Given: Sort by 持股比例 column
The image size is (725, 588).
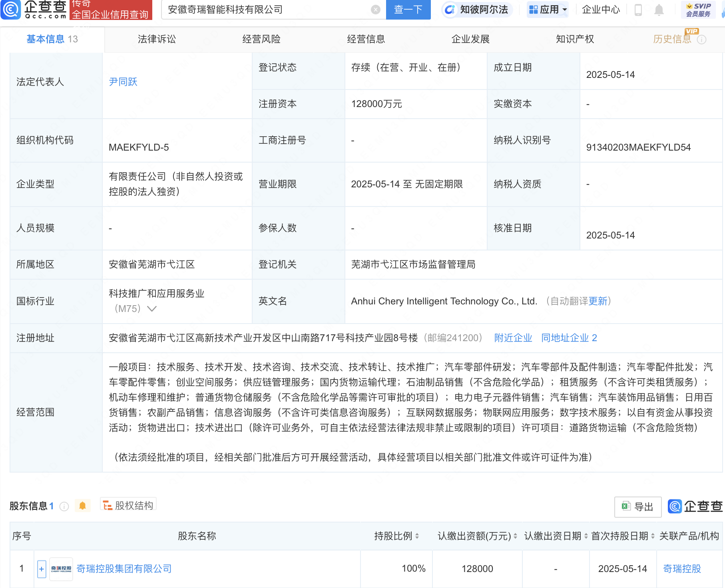Looking at the screenshot, I should tap(417, 536).
